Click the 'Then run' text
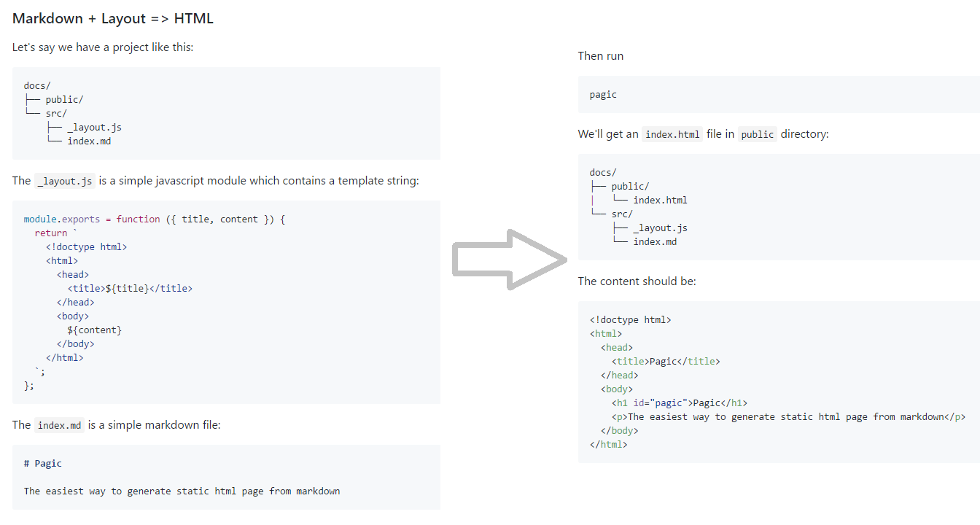 600,56
